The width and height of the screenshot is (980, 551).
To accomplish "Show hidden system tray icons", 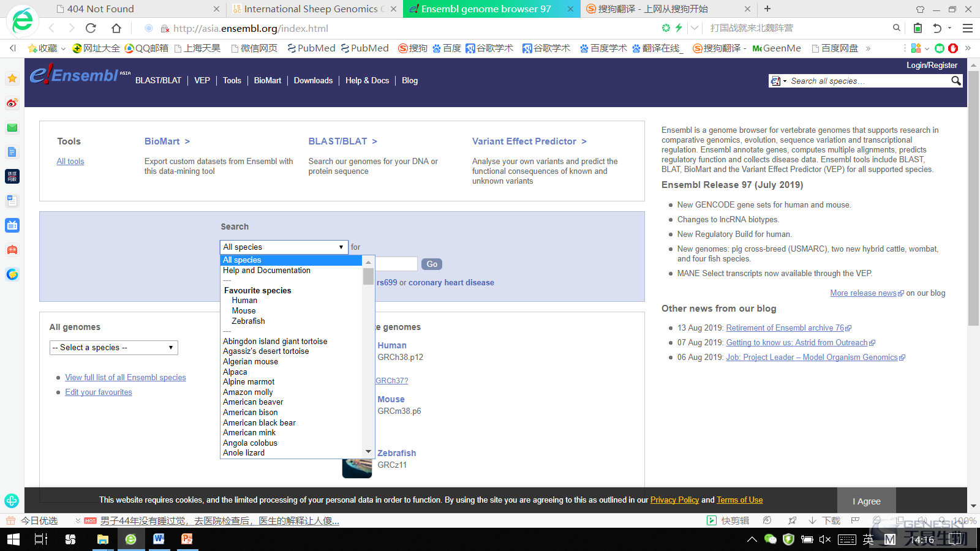I will click(752, 539).
